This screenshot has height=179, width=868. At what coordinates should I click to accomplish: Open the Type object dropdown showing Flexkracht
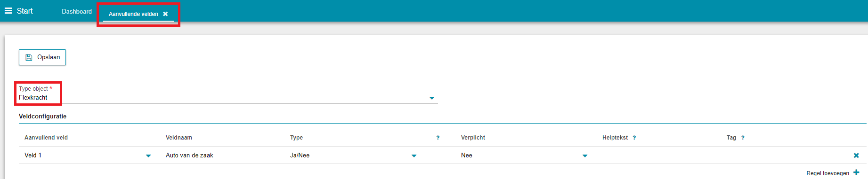tap(228, 98)
